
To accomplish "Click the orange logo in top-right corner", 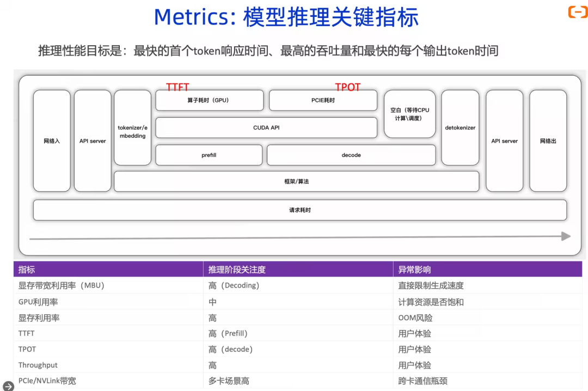I will coord(577,12).
